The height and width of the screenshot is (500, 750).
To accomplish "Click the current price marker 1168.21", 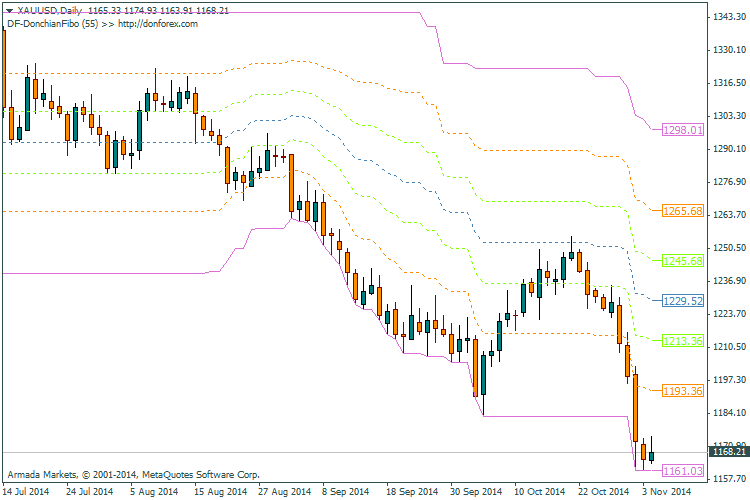I will [x=727, y=452].
